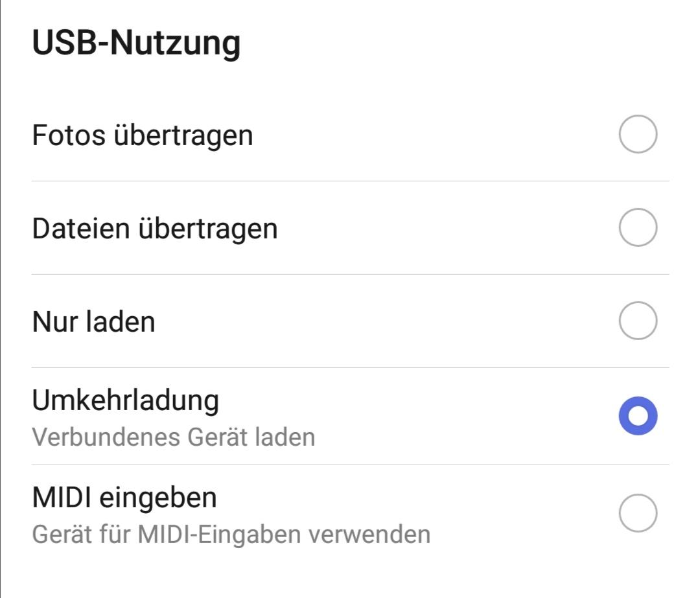Click the USB-Nutzung dialog heading

[136, 44]
